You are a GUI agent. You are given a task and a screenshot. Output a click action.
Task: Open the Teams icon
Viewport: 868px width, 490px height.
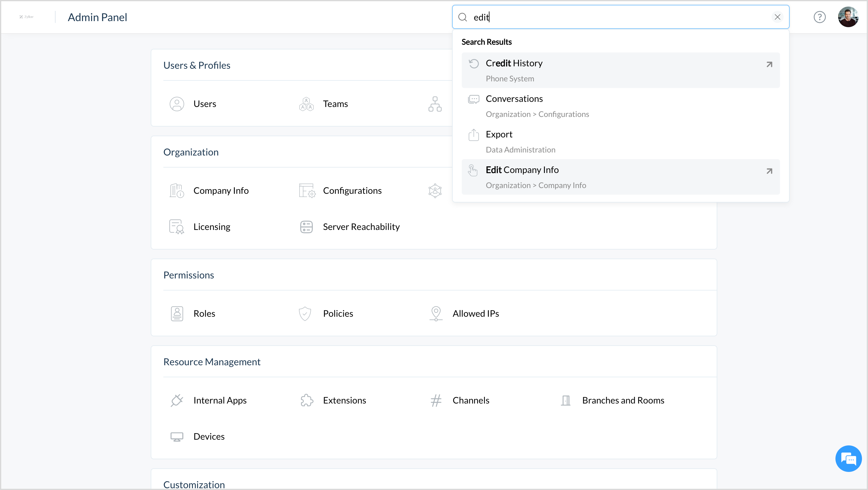click(x=306, y=104)
